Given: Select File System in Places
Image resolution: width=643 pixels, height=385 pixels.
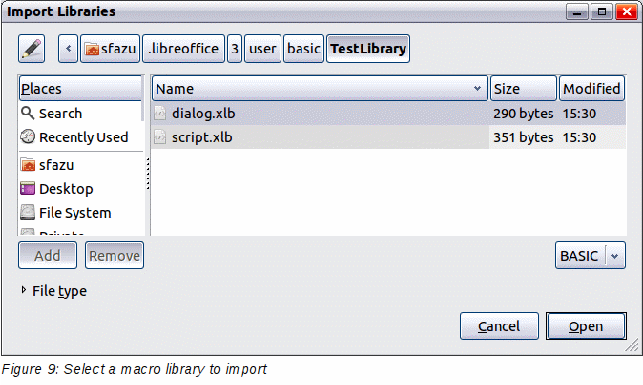Looking at the screenshot, I should (75, 213).
